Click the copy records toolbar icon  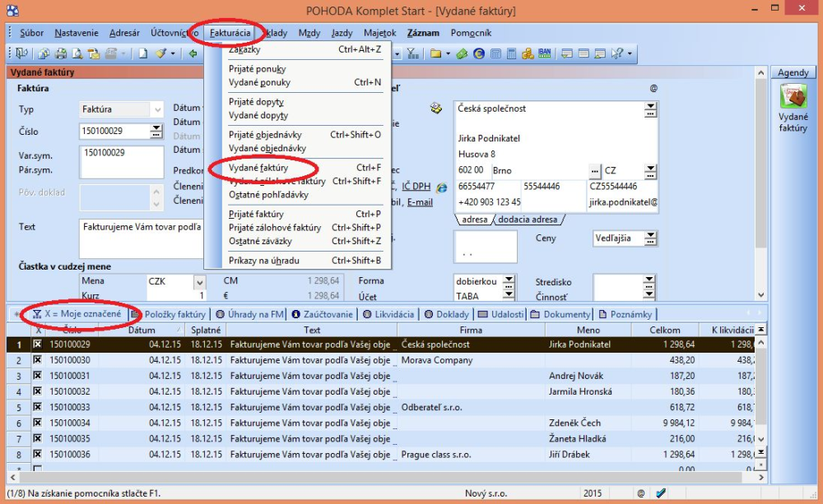[x=44, y=53]
